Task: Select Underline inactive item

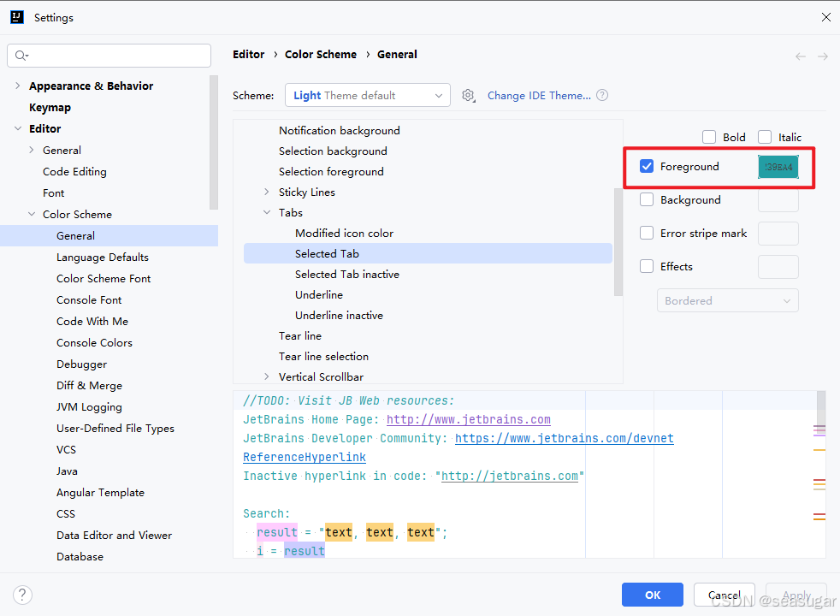Action: tap(339, 315)
